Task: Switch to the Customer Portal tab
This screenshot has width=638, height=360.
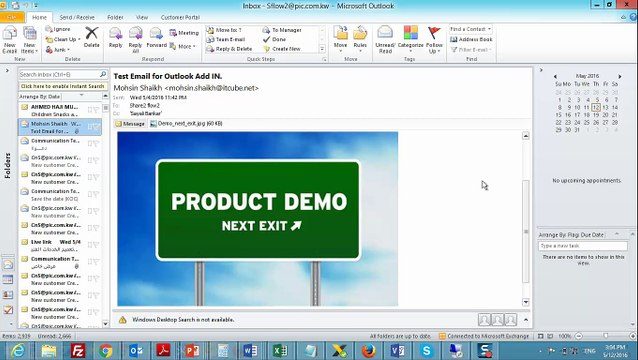Action: tap(180, 17)
